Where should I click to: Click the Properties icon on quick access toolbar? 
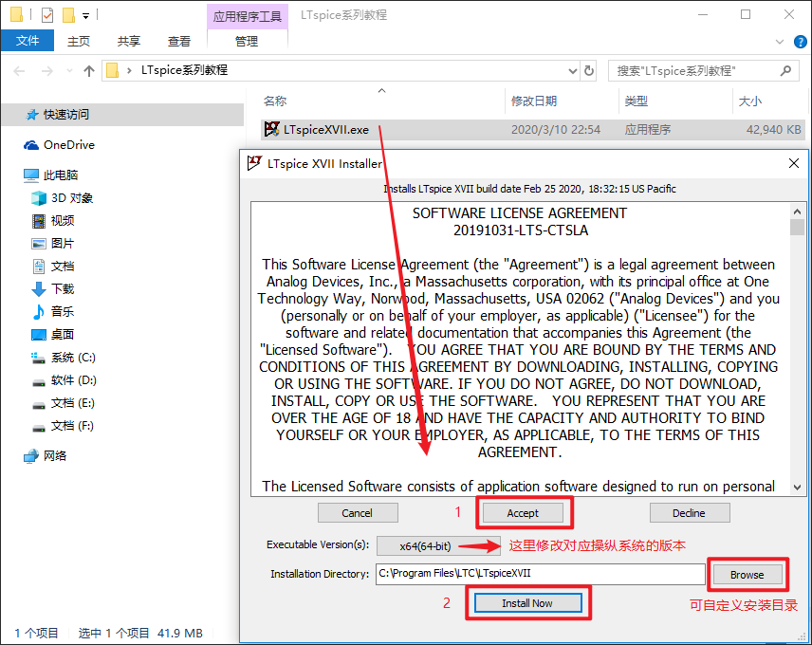coord(46,14)
